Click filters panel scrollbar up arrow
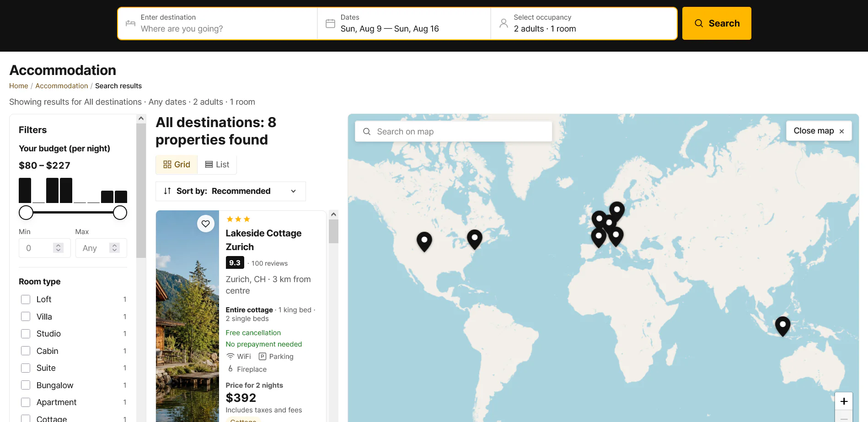868x422 pixels. pyautogui.click(x=141, y=118)
